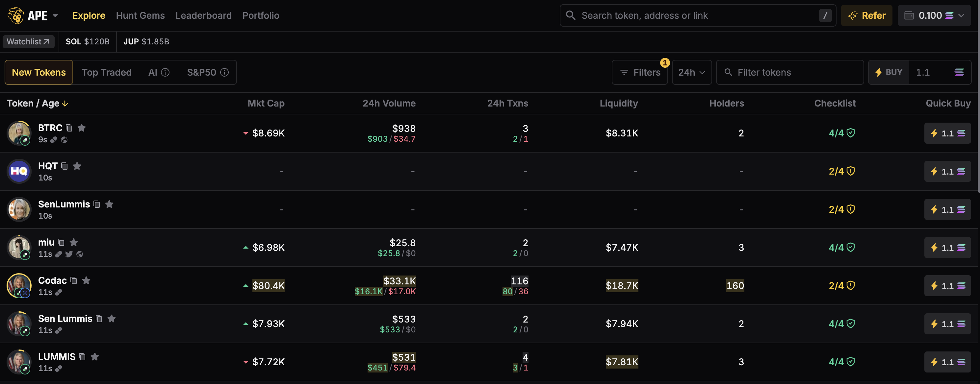Expand the 0.100 SOL wallet dropdown
980x384 pixels.
coord(934,15)
